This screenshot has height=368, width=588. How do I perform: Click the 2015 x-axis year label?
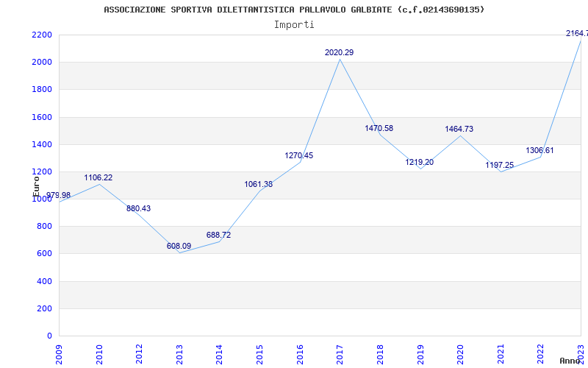pyautogui.click(x=259, y=355)
